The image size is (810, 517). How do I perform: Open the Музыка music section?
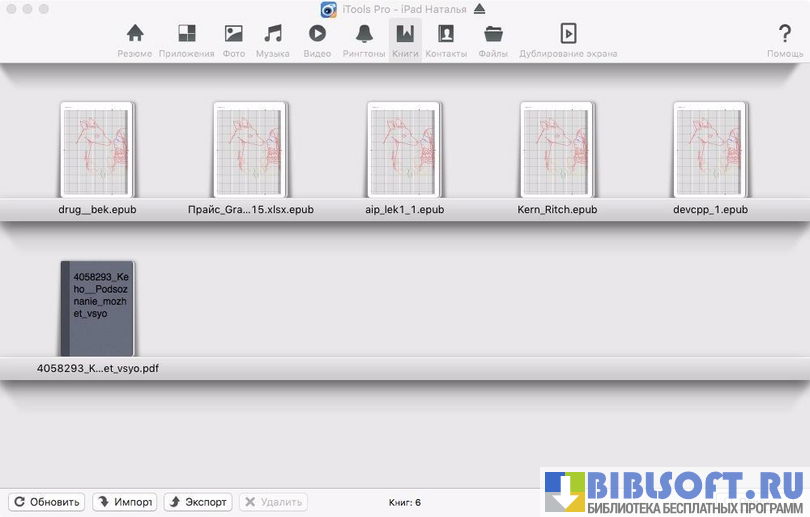pyautogui.click(x=272, y=40)
